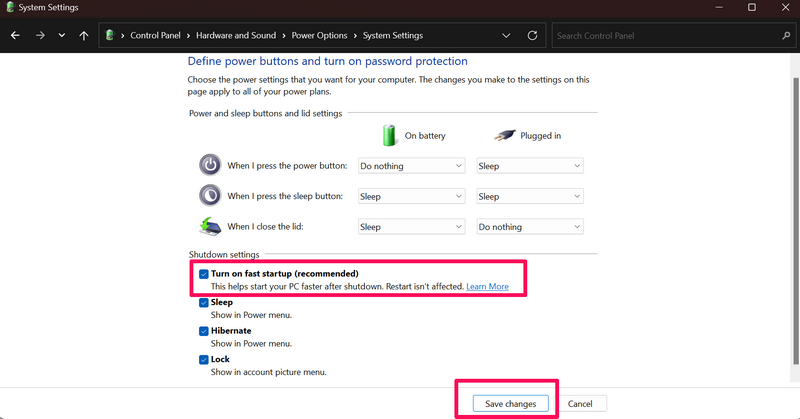The height and width of the screenshot is (419, 800).
Task: Open sleep button Plugged in dropdown
Action: [530, 196]
